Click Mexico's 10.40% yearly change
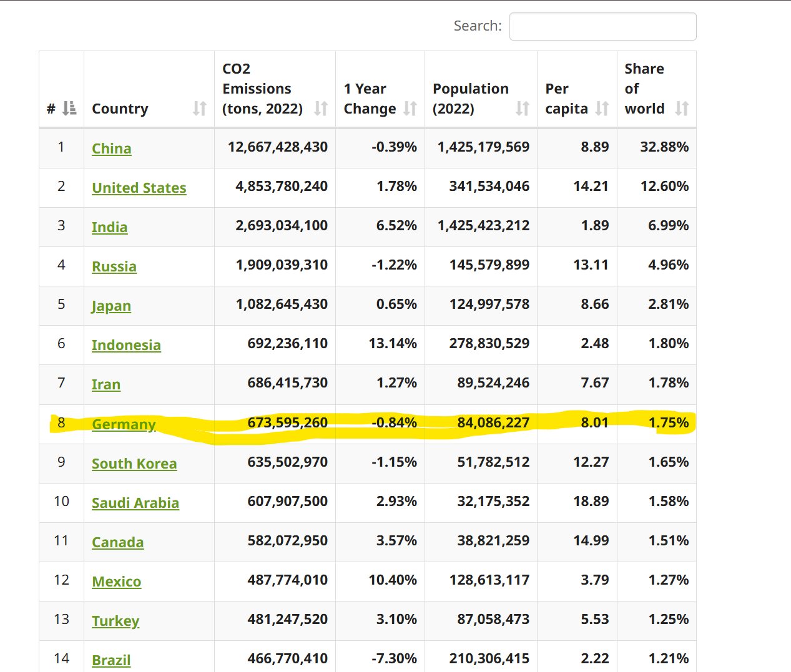The image size is (791, 672). pyautogui.click(x=393, y=580)
